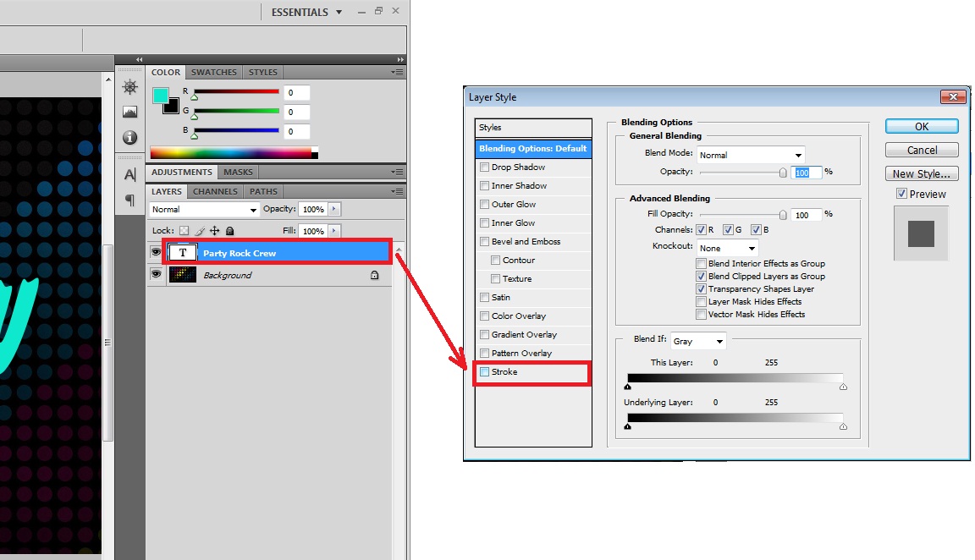Click the Fill Opacity slider handle
The image size is (975, 560).
click(x=783, y=215)
